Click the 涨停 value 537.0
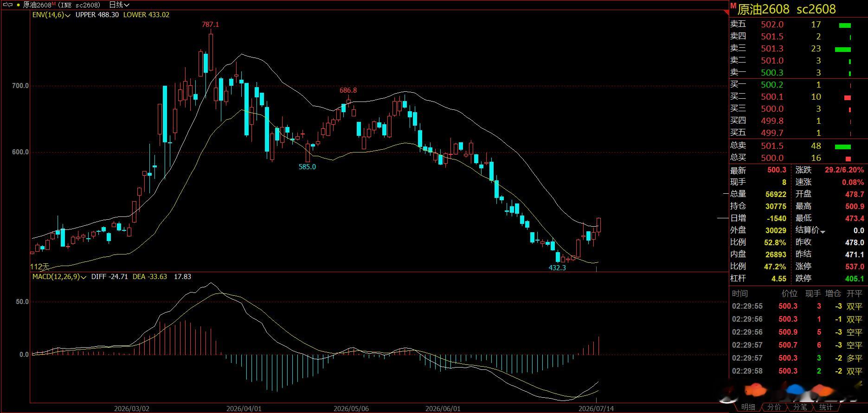 click(x=855, y=267)
